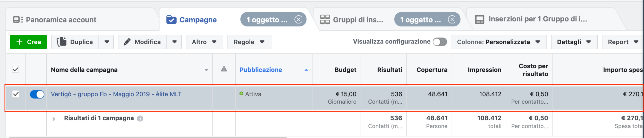This screenshot has height=138, width=644.
Task: Click the Panoramica account icon
Action: (18, 20)
